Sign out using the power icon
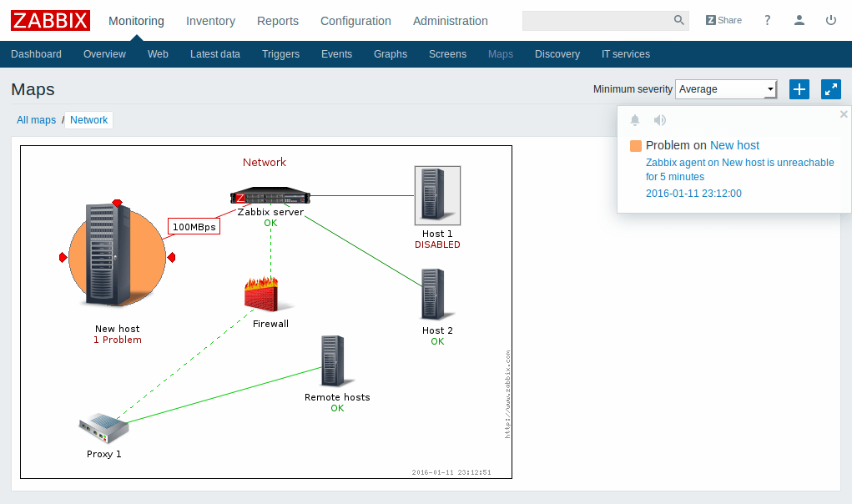 (830, 20)
